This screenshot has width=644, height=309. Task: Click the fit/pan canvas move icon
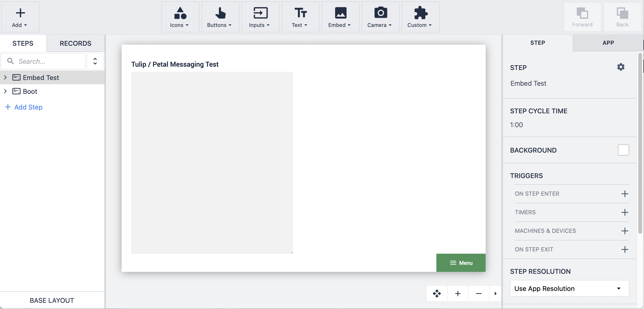[x=437, y=293]
